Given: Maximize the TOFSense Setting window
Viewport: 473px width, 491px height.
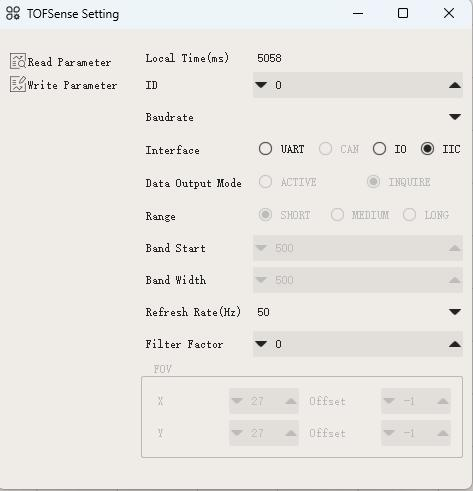Looking at the screenshot, I should click(403, 13).
